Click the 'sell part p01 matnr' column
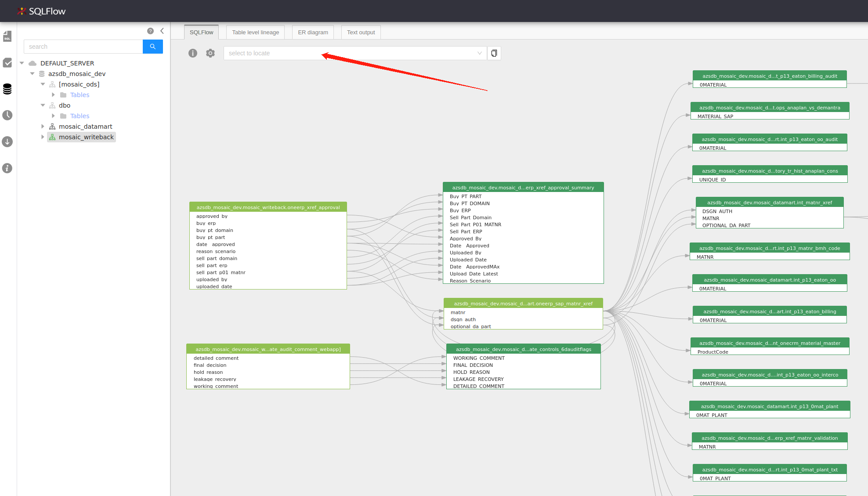Viewport: 868px width, 496px height. (221, 272)
